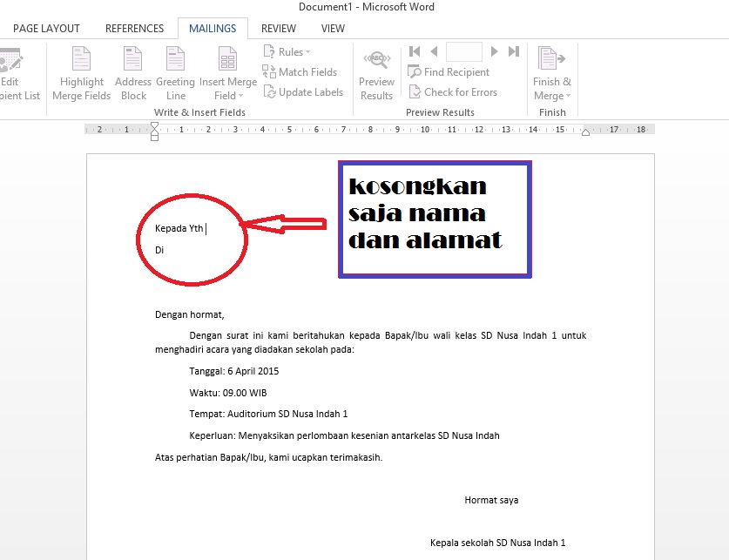
Task: Click the 'menghadiri acara yang diadakan' line
Action: pyautogui.click(x=254, y=349)
